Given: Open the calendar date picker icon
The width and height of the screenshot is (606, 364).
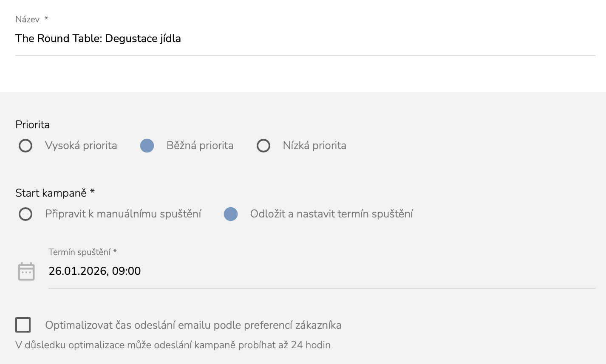Looking at the screenshot, I should [x=26, y=271].
